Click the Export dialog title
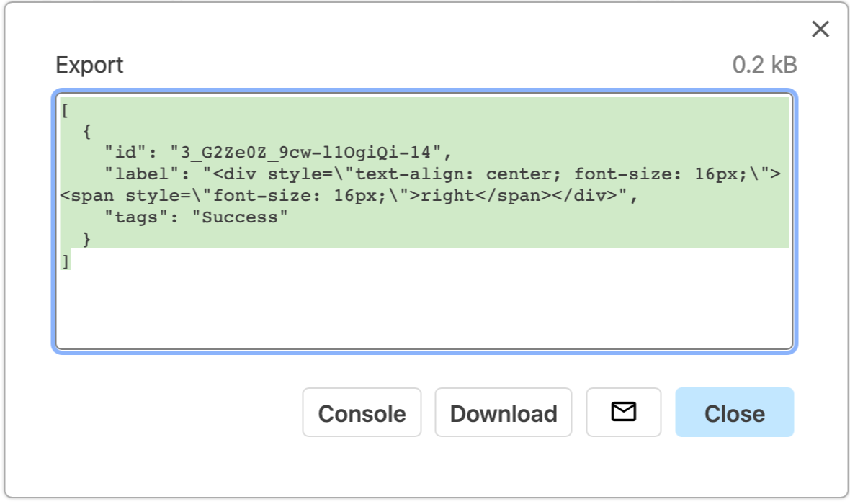This screenshot has height=504, width=850. [89, 65]
